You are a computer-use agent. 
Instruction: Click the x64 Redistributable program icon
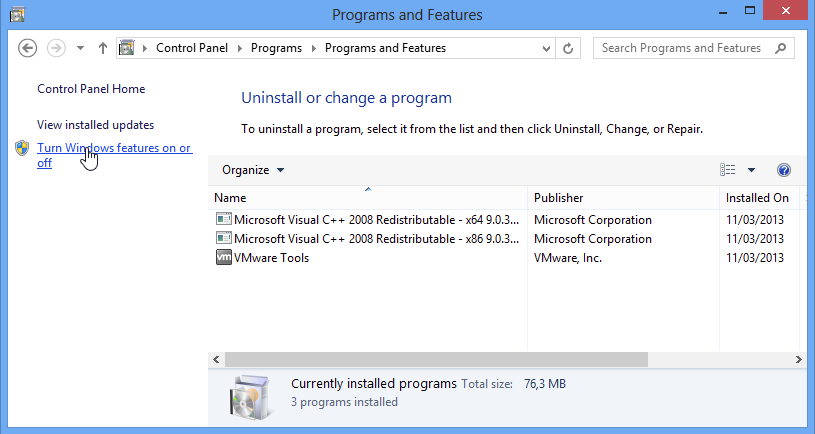click(224, 219)
